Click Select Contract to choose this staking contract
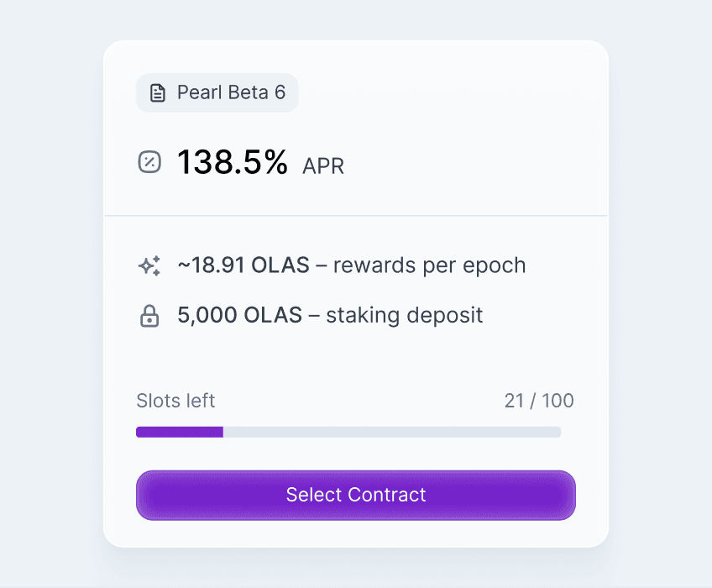Image resolution: width=712 pixels, height=588 pixels. pyautogui.click(x=355, y=495)
